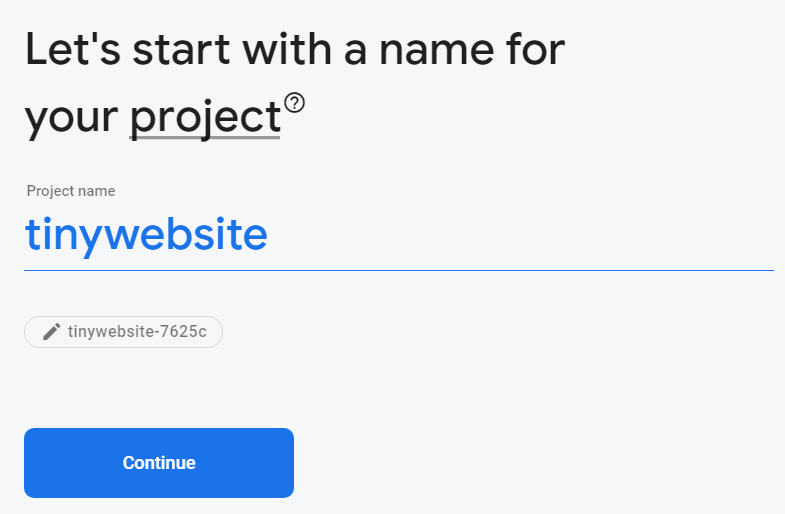This screenshot has width=785, height=514.
Task: Select the pencil edit icon
Action: point(51,331)
